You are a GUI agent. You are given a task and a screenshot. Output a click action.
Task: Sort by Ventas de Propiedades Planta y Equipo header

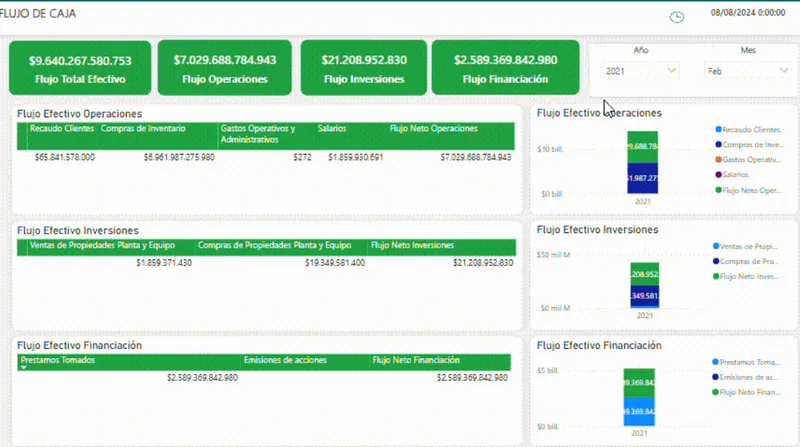[x=102, y=245]
